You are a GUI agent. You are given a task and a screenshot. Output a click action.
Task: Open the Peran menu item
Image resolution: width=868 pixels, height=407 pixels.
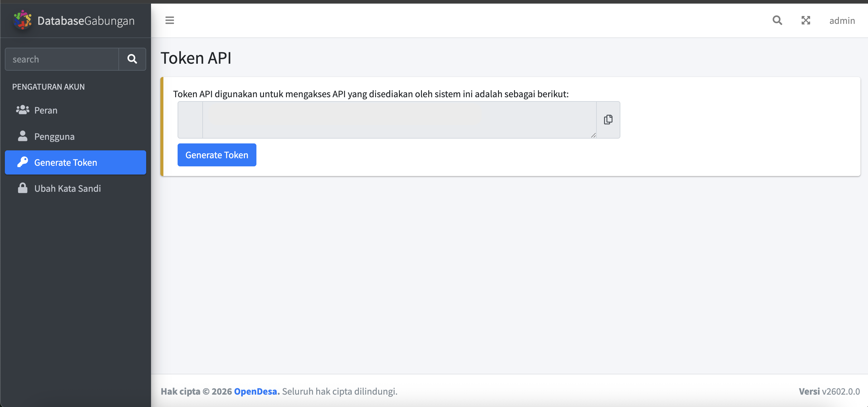point(46,110)
